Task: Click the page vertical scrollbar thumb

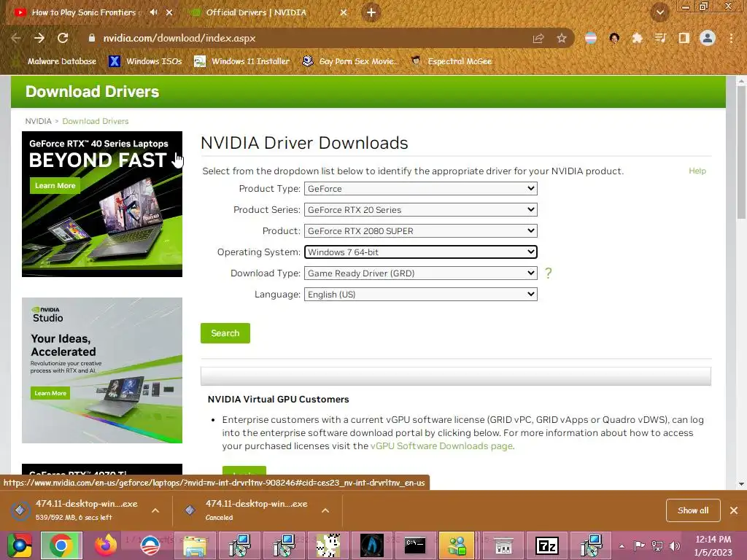Action: 741,152
